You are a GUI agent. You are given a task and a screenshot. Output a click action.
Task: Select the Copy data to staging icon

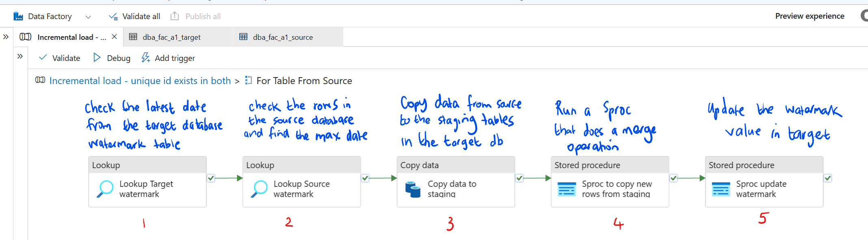413,189
